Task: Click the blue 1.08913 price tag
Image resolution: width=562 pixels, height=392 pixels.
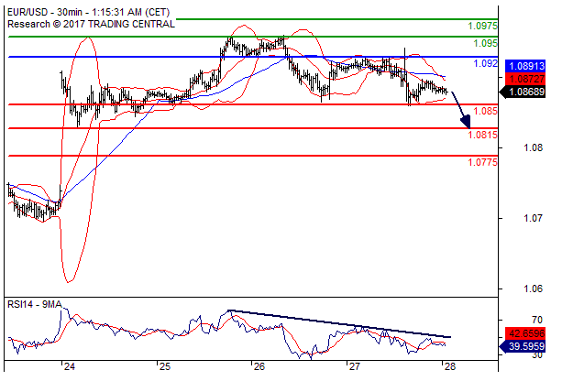Action: point(525,66)
